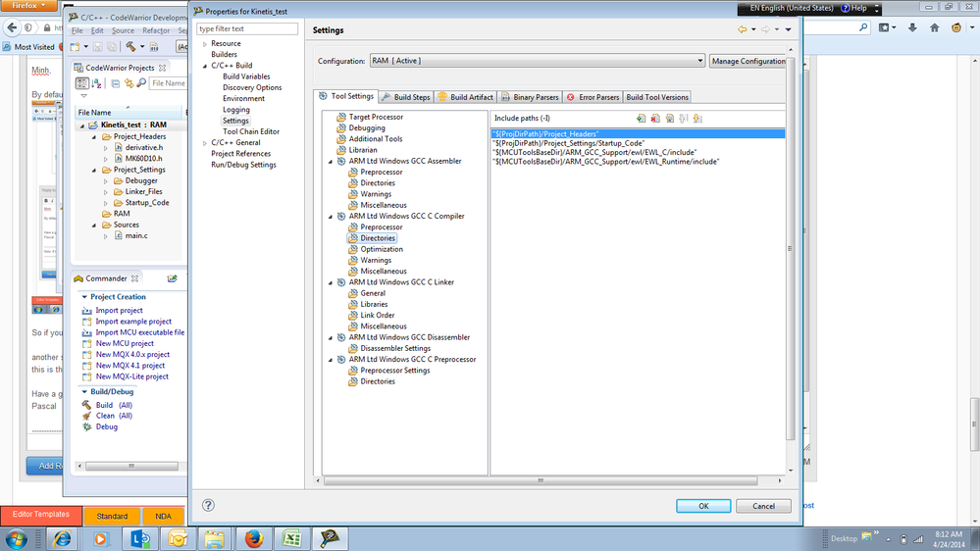Click the Move Down path icon
The height and width of the screenshot is (551, 980).
697,118
